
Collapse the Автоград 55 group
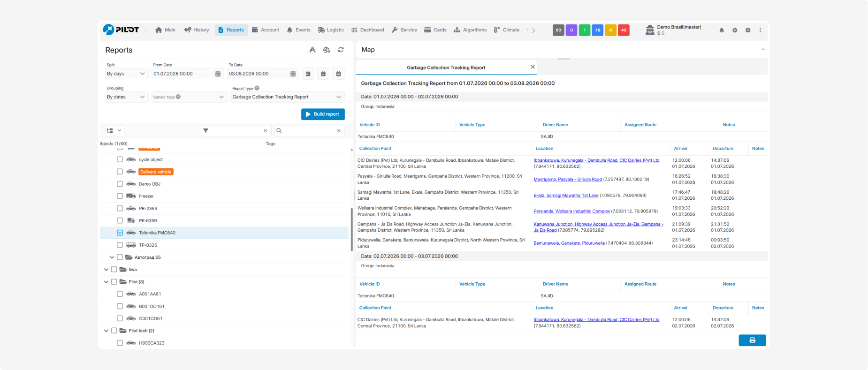112,257
